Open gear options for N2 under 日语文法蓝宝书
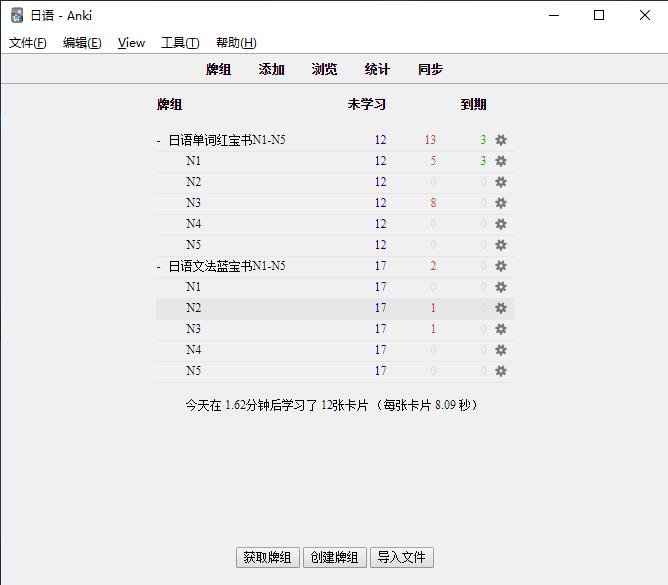 501,308
